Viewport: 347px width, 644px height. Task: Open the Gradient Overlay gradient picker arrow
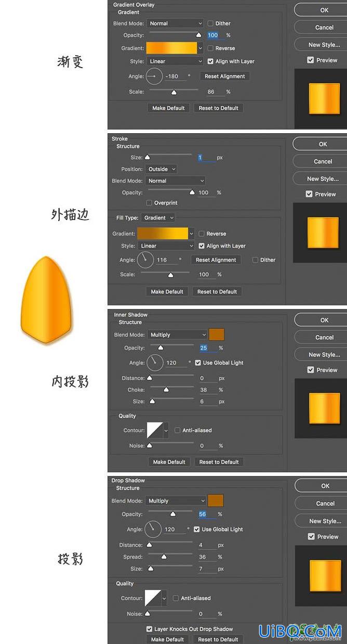tap(201, 48)
